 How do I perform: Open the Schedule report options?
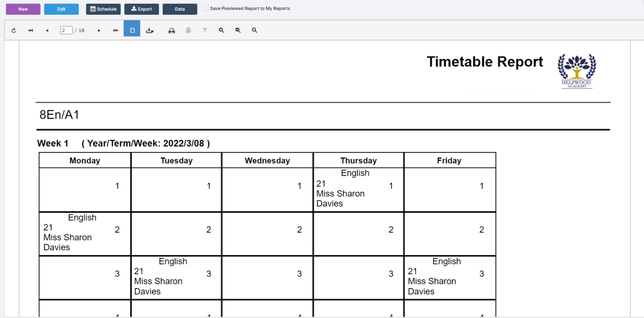click(x=103, y=9)
